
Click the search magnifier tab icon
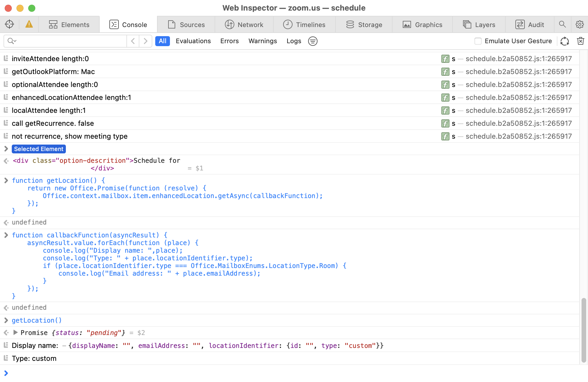[562, 24]
